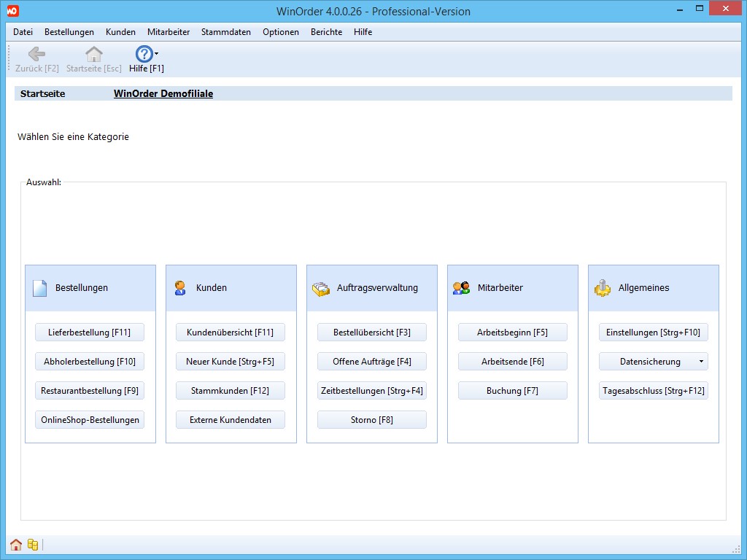Click the Allgemeines category icon

603,288
